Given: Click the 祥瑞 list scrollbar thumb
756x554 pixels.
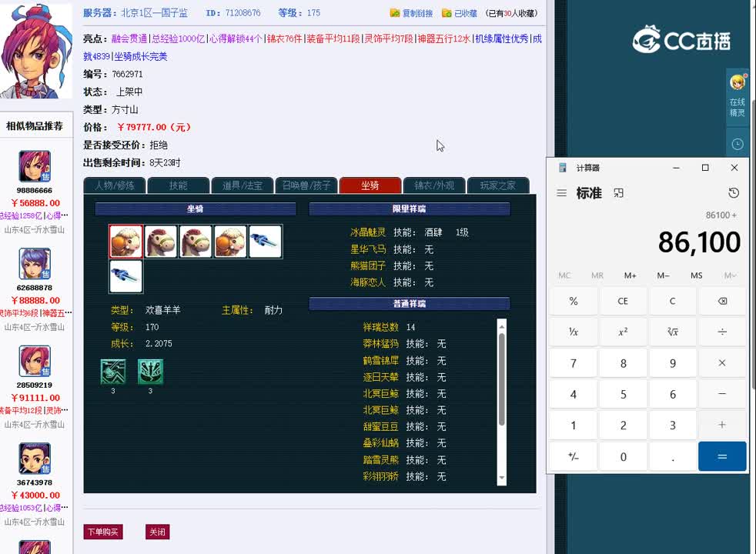Looking at the screenshot, I should tap(502, 379).
